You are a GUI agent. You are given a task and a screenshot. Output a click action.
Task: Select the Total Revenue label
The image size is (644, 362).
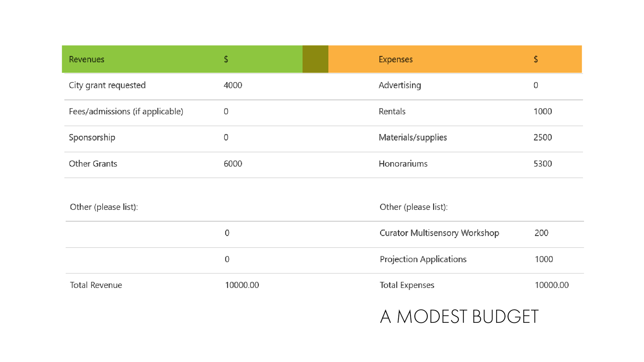pyautogui.click(x=96, y=285)
